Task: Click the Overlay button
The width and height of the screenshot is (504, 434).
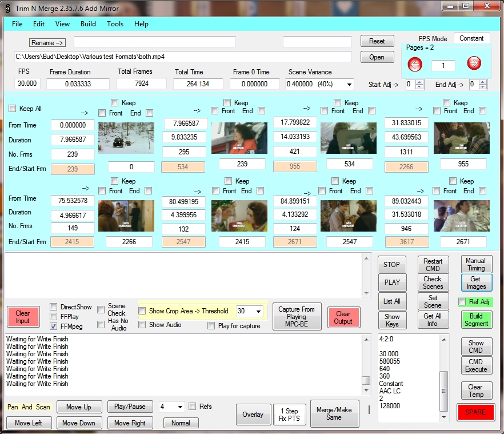Action: tap(253, 415)
